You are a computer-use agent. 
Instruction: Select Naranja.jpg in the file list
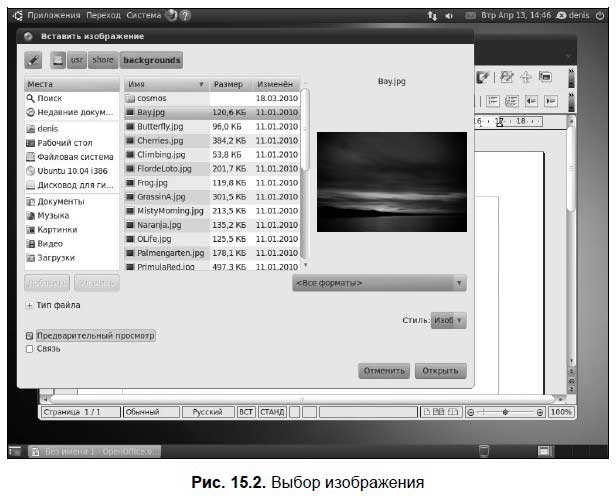(212, 225)
